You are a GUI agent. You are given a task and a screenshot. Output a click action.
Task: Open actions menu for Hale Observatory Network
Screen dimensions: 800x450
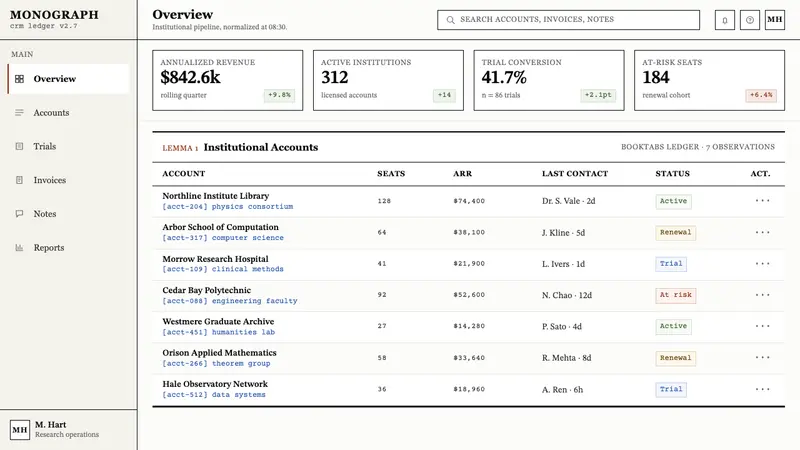click(762, 389)
